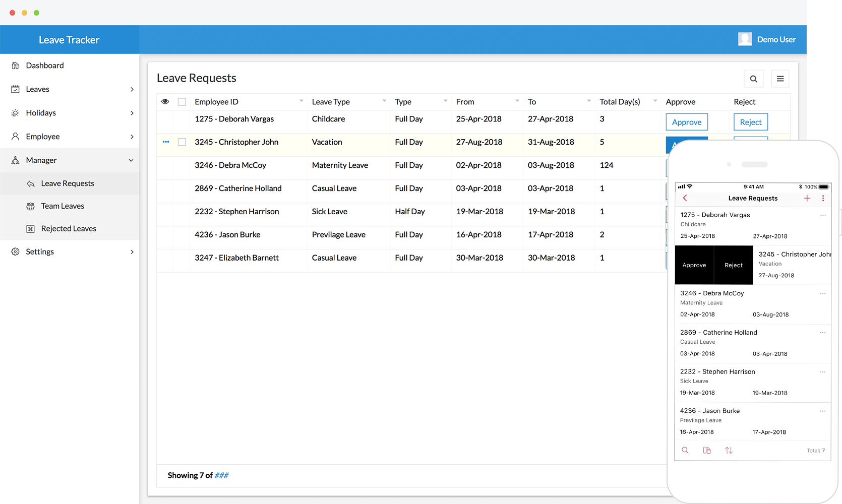
Task: Click the Employee person icon
Action: click(x=15, y=137)
